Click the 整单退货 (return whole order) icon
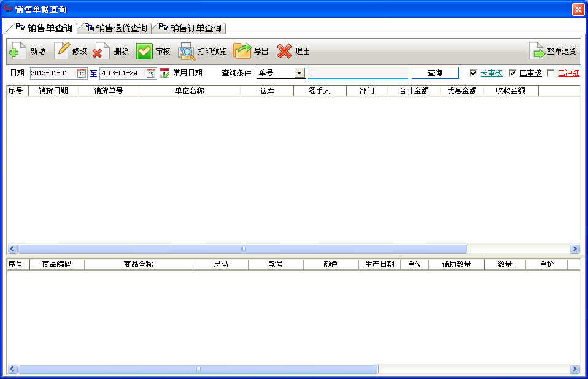Screen dimensions: 588x379 click(x=536, y=51)
